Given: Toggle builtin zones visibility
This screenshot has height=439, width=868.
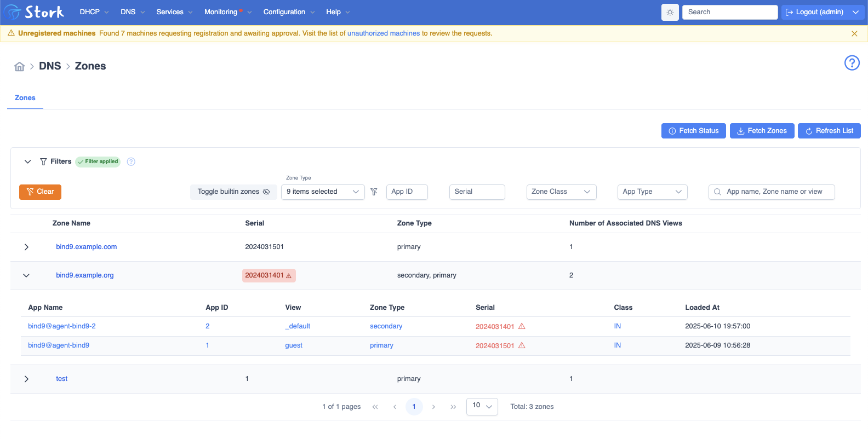Looking at the screenshot, I should (233, 192).
